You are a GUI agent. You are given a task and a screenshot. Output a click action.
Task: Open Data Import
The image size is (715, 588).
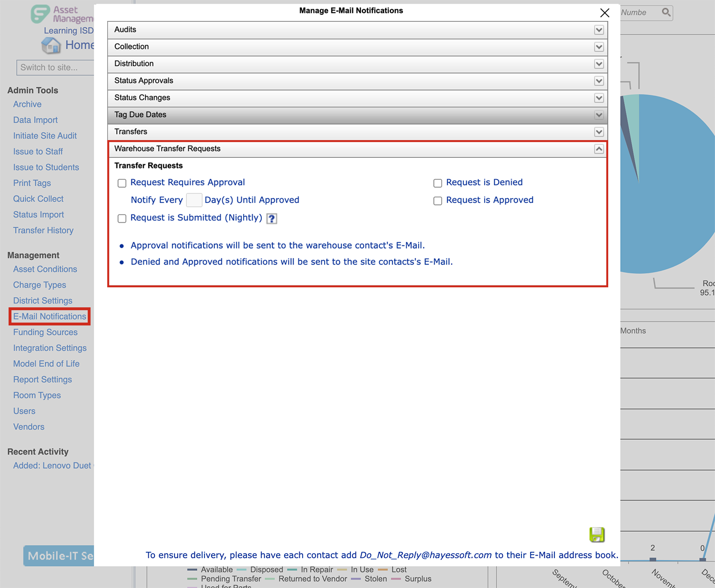[x=35, y=120]
